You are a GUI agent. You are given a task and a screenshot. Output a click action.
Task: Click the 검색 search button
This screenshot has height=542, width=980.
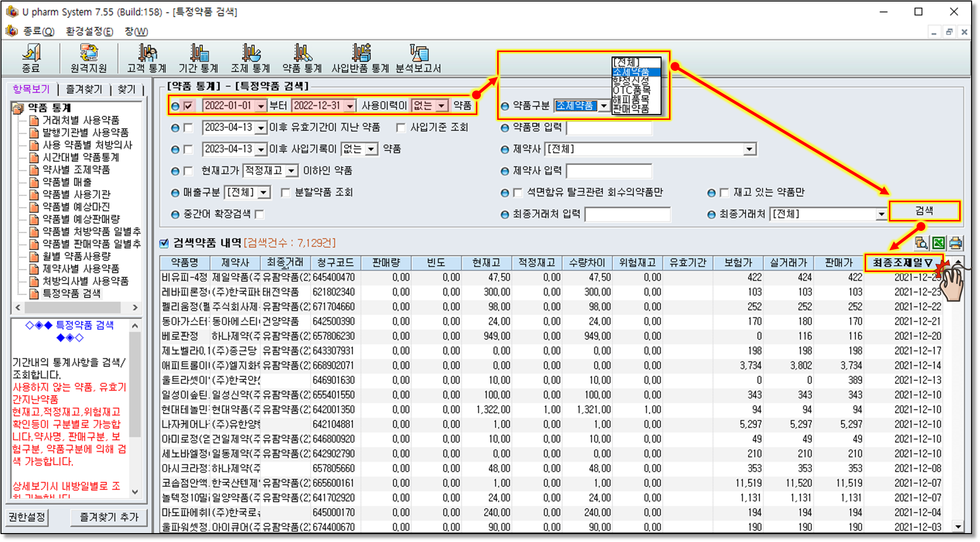click(924, 211)
